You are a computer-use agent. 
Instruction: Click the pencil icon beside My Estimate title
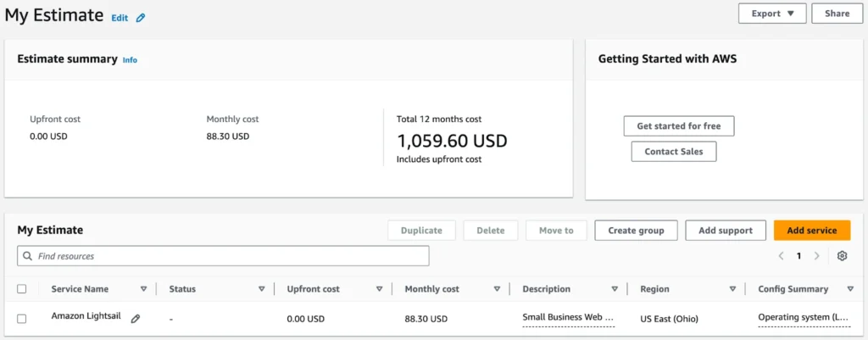click(141, 18)
